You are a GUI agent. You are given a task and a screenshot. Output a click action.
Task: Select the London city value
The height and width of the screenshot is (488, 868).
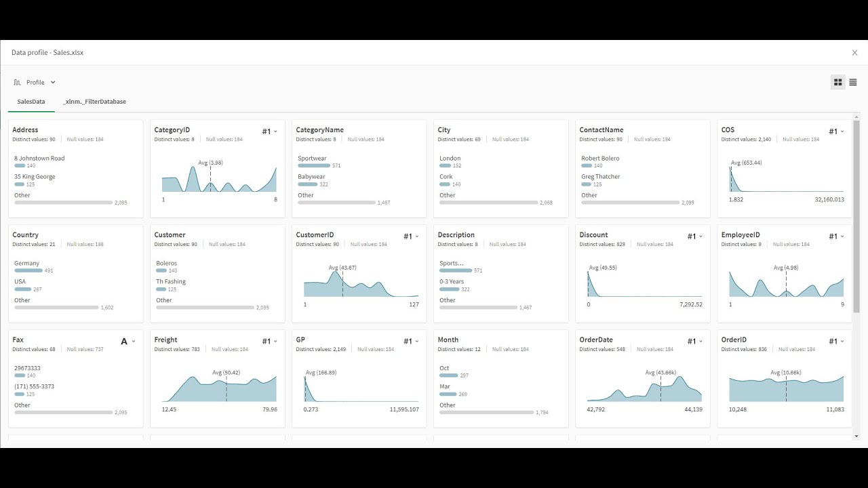coord(450,159)
